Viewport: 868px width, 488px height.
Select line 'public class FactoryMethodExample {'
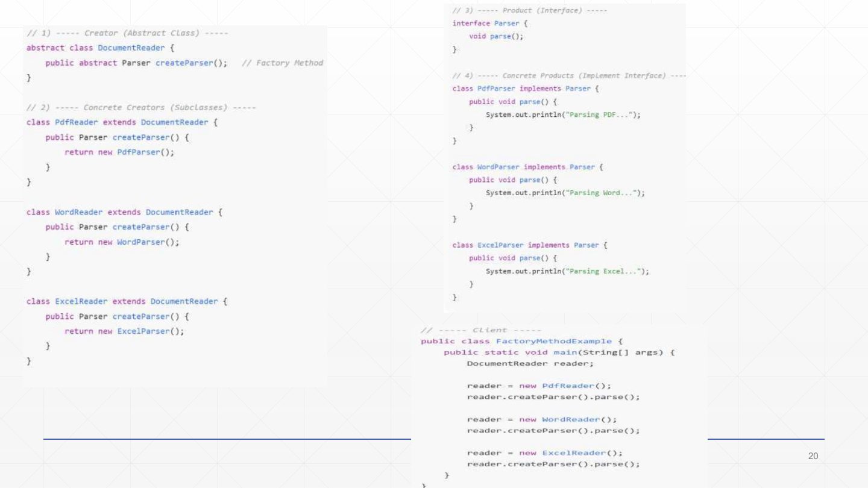click(x=522, y=341)
